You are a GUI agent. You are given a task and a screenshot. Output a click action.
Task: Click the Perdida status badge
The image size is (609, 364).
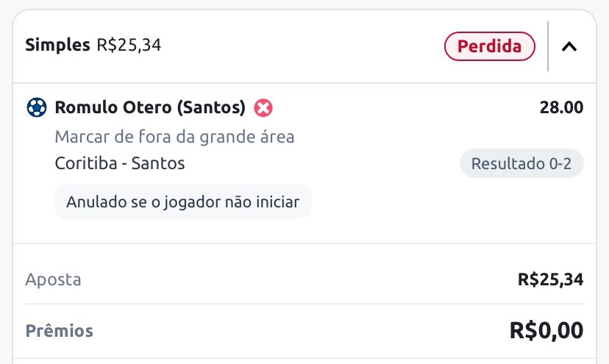pos(489,46)
